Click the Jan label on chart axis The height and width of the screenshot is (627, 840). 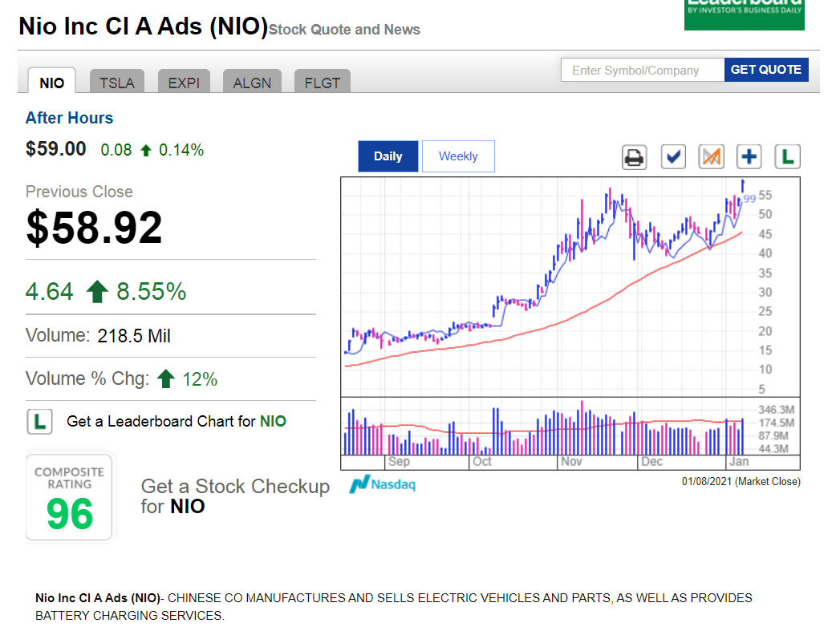739,462
